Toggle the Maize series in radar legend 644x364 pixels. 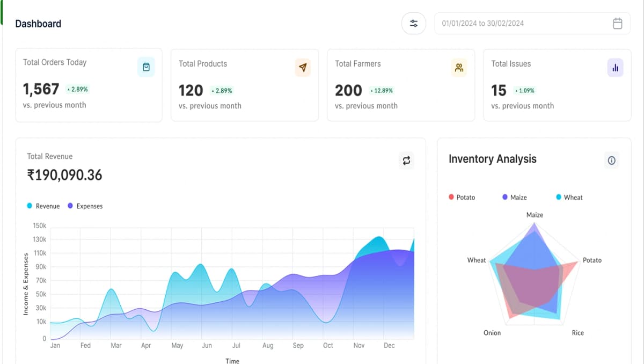click(x=514, y=198)
